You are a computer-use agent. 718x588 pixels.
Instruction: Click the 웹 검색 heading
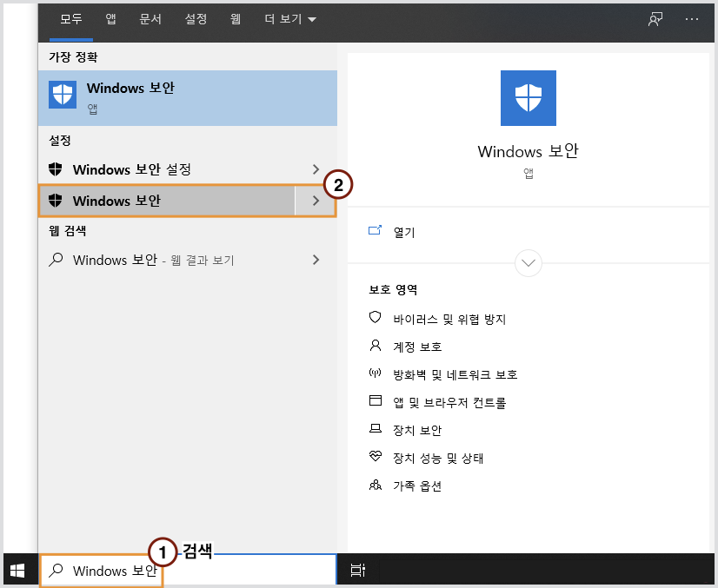(x=67, y=231)
